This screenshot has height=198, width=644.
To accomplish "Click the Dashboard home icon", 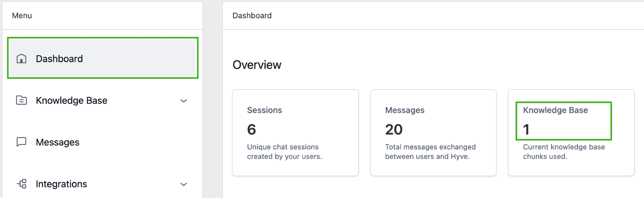I will pyautogui.click(x=21, y=59).
